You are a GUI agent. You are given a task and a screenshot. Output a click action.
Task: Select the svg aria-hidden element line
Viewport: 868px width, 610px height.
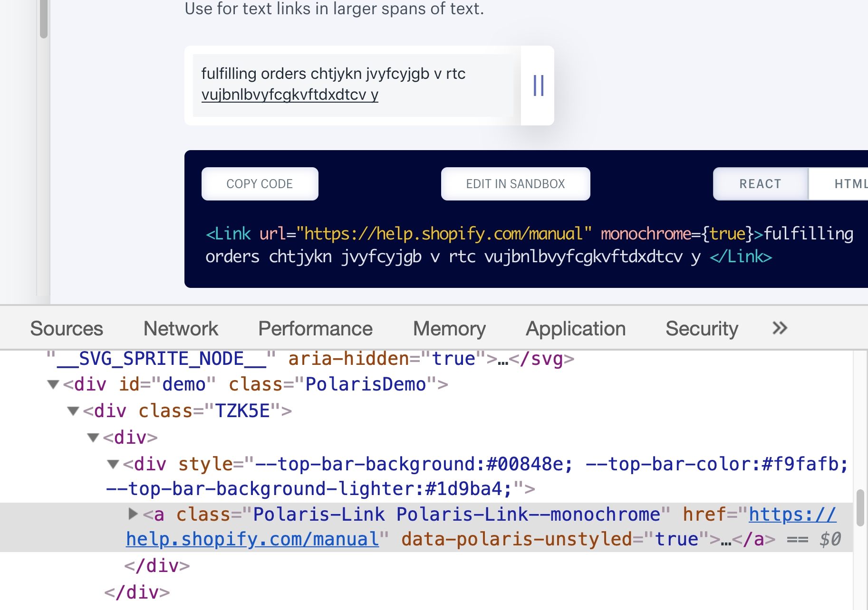[310, 359]
